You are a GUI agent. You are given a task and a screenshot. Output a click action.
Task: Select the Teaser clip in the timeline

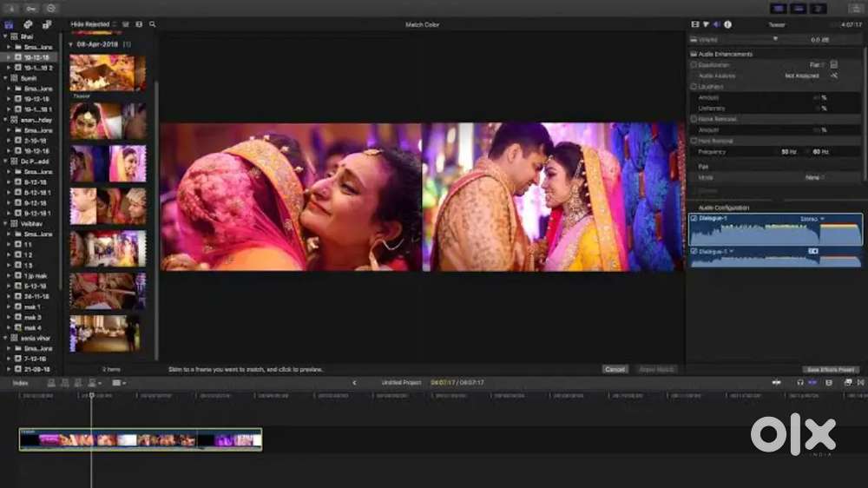(141, 439)
